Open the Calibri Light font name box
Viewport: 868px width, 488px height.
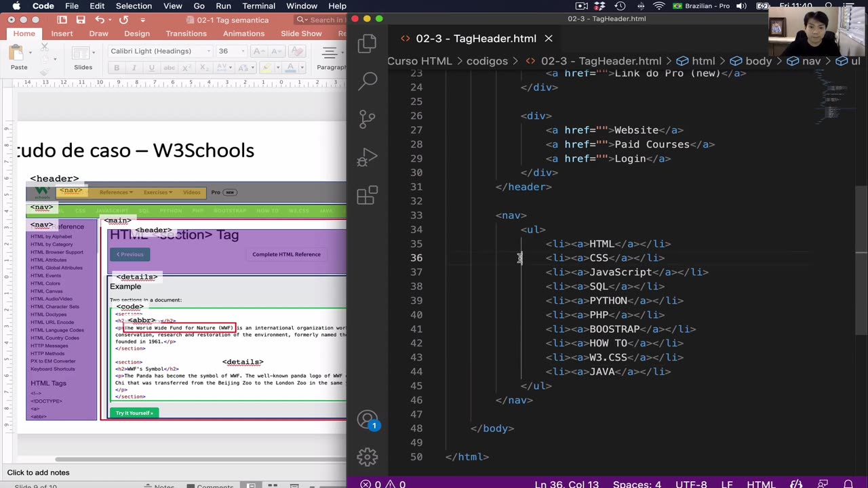160,51
